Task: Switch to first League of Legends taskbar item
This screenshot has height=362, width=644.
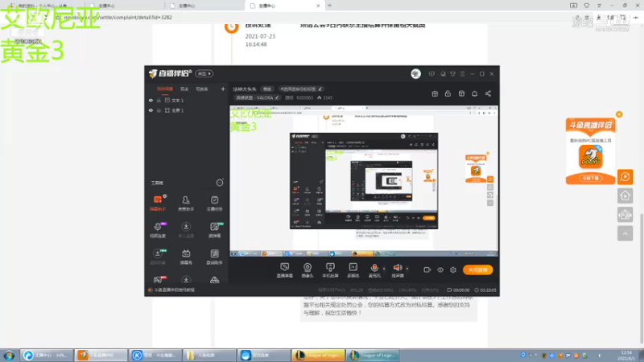Action: [x=318, y=355]
